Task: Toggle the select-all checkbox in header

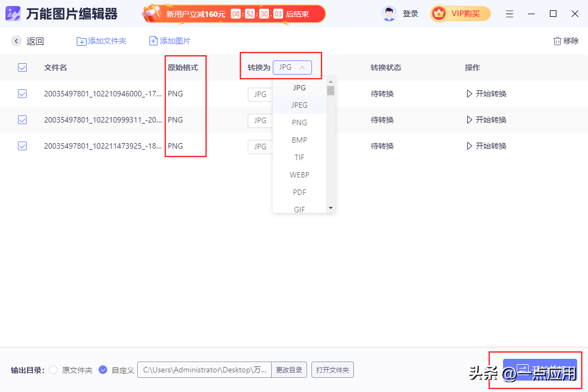Action: 22,68
